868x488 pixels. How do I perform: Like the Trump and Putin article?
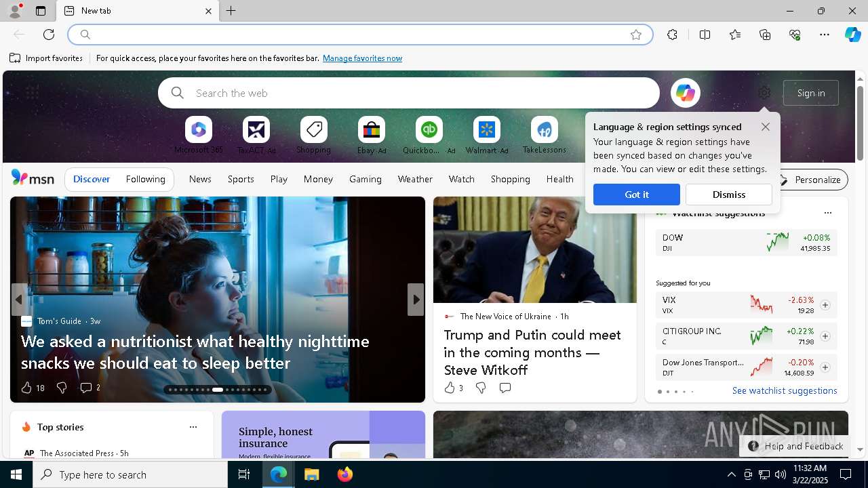point(450,388)
